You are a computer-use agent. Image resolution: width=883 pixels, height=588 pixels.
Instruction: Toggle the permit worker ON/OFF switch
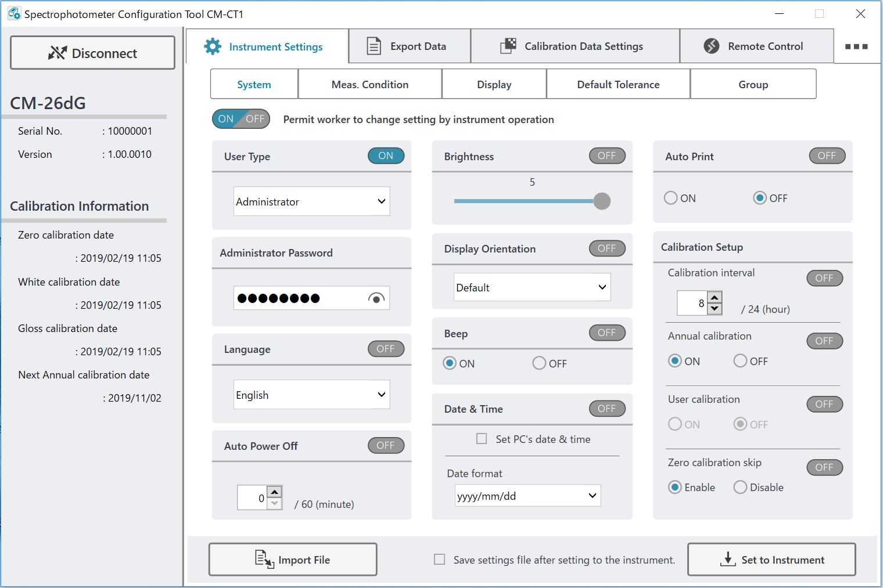click(x=241, y=119)
